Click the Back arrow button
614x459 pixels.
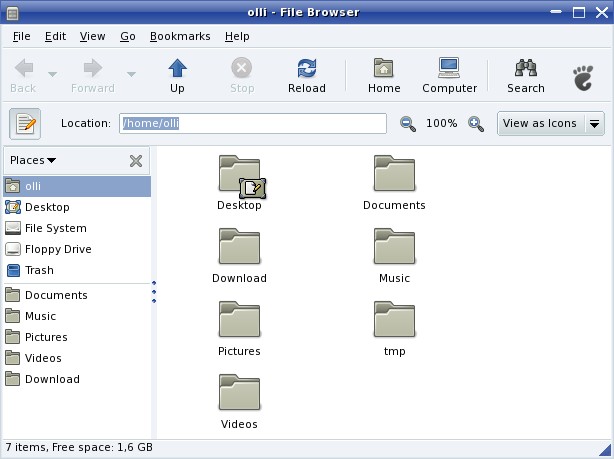tap(23, 76)
